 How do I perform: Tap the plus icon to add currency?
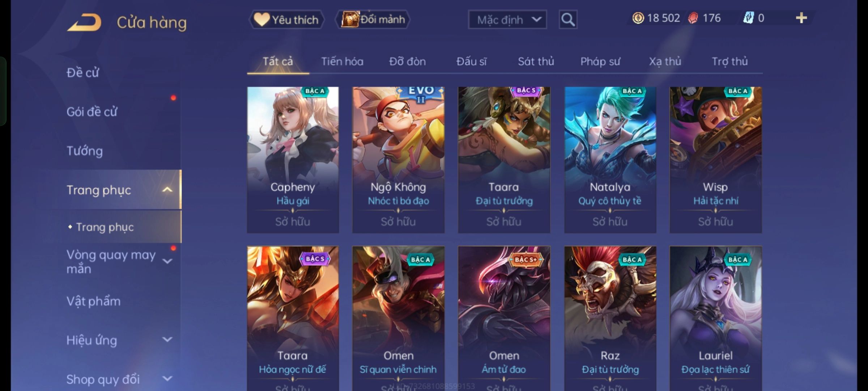pos(801,18)
